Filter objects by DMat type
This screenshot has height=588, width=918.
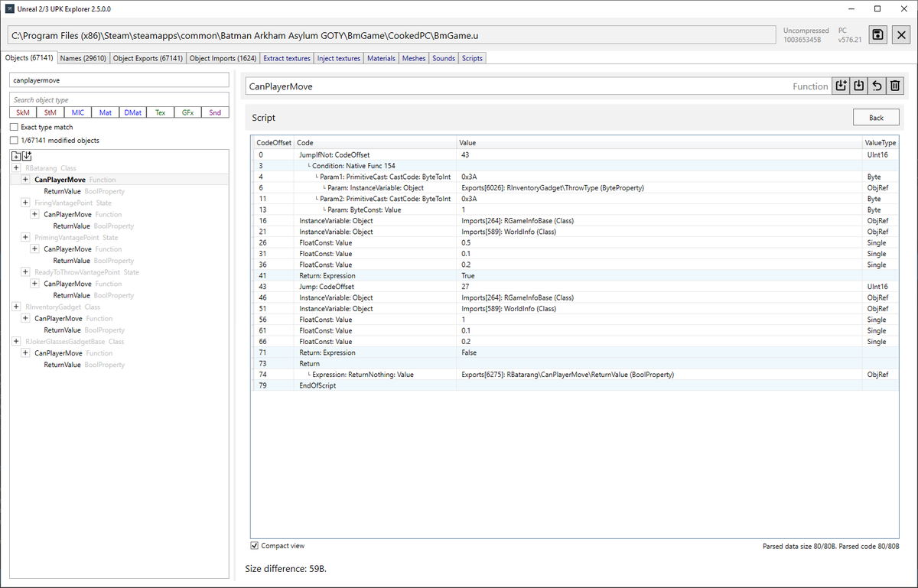(132, 112)
